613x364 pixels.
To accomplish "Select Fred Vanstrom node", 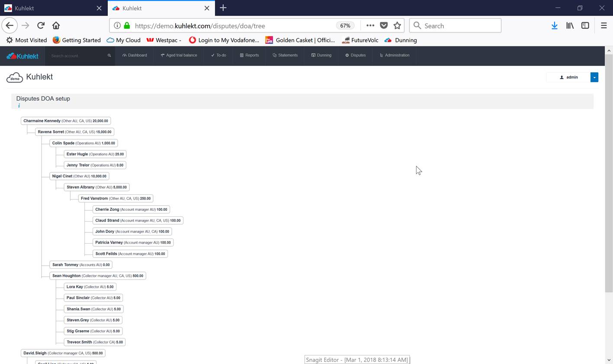I will click(x=116, y=198).
